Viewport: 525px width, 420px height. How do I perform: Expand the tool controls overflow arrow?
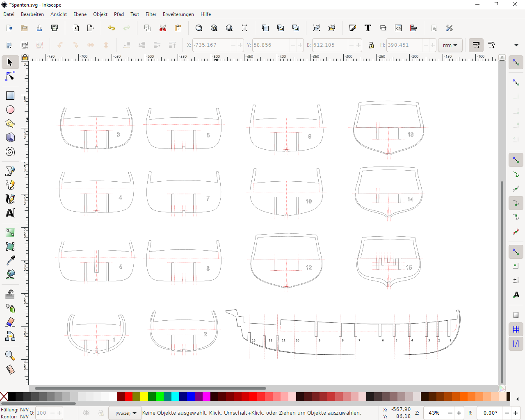tap(516, 45)
